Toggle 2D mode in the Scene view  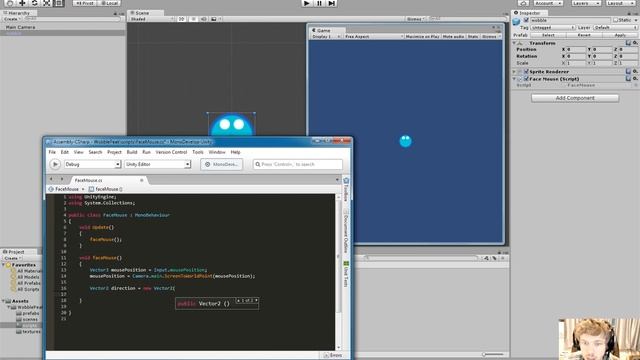point(181,19)
